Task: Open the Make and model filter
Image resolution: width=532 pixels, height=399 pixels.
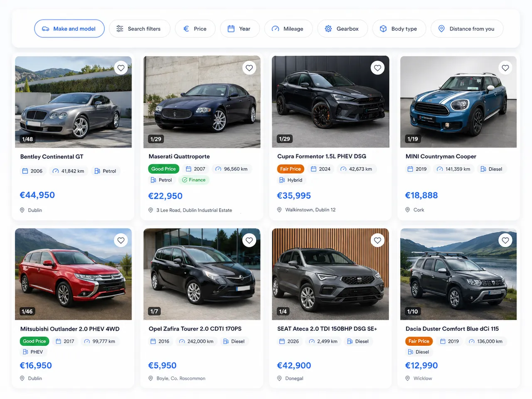Action: click(x=69, y=29)
